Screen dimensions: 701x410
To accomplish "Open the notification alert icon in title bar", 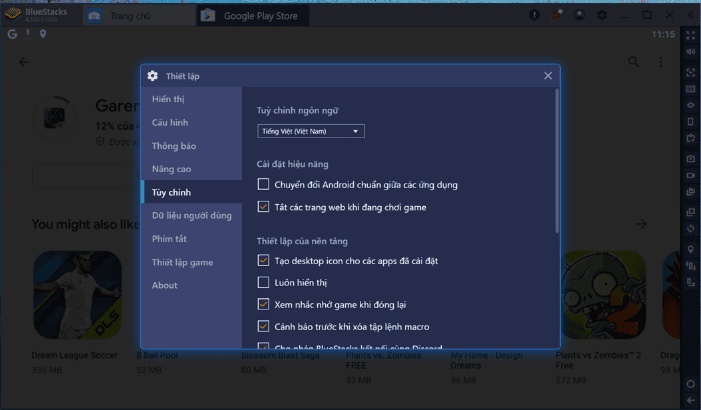I will (x=534, y=15).
